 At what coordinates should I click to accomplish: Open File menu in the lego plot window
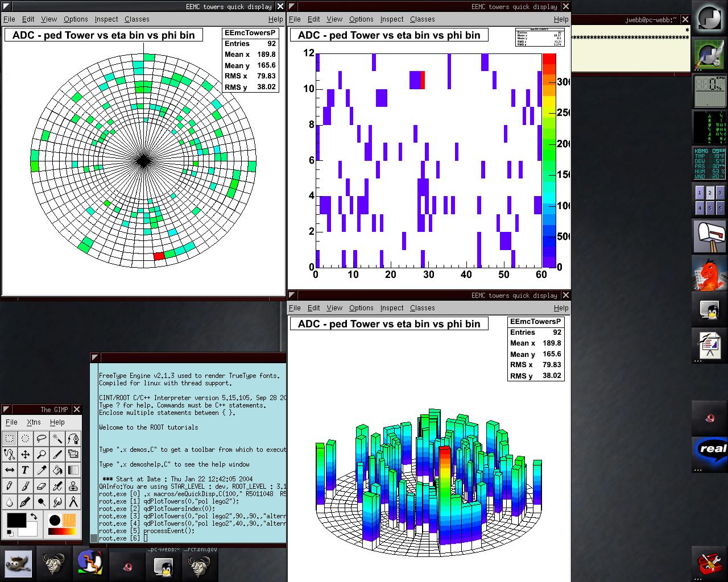[x=295, y=308]
